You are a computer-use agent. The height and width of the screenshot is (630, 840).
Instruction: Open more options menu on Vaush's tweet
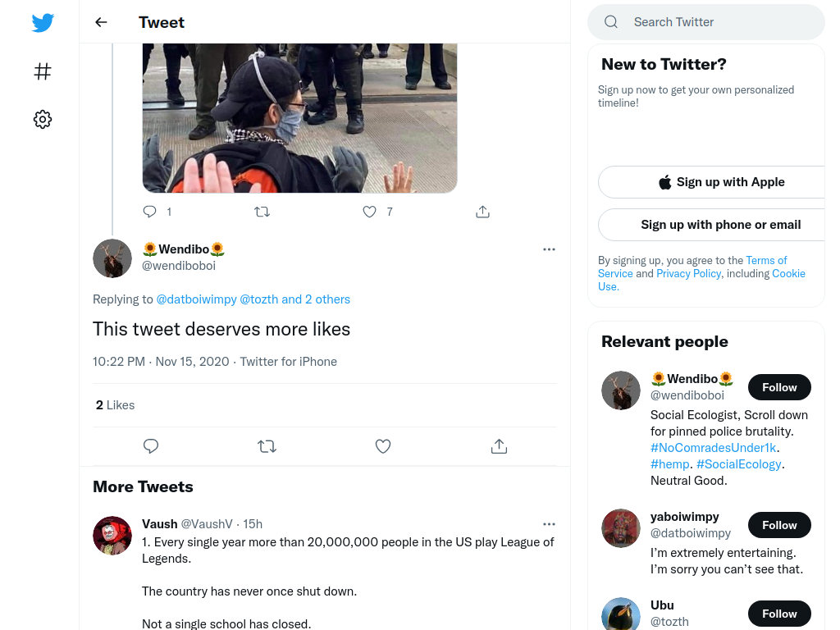coord(549,524)
